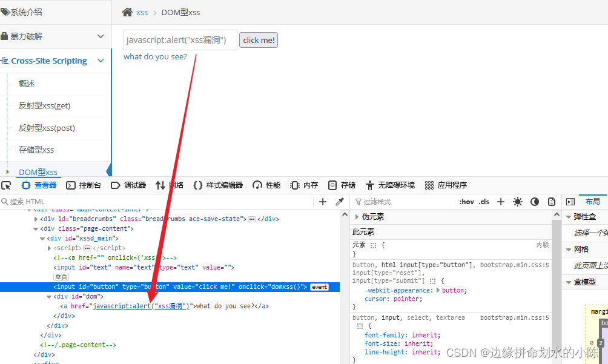Toggle the :hov pseudo-class panel
This screenshot has width=608, height=364.
click(x=466, y=202)
